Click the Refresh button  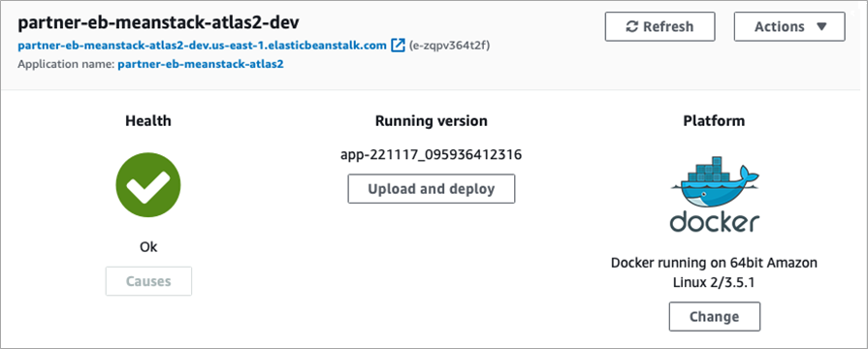(659, 26)
